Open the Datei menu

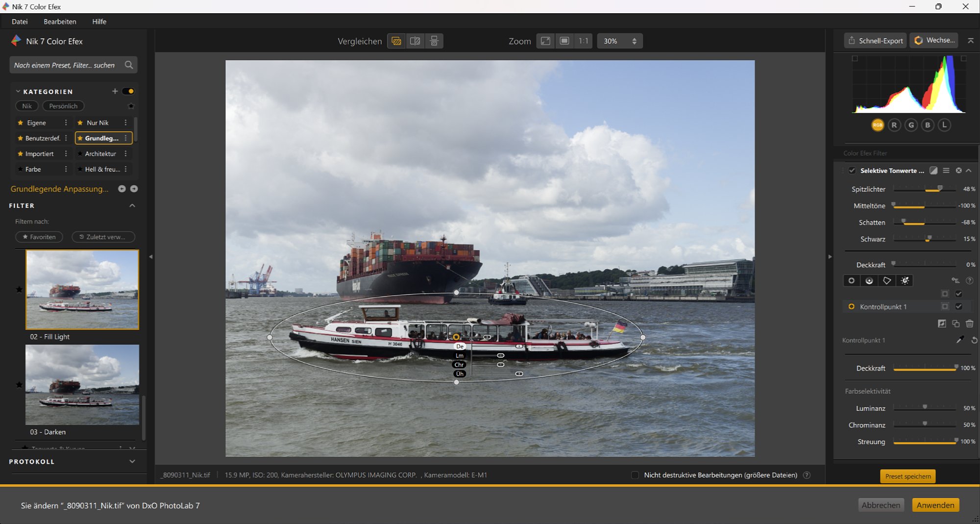pyautogui.click(x=20, y=22)
